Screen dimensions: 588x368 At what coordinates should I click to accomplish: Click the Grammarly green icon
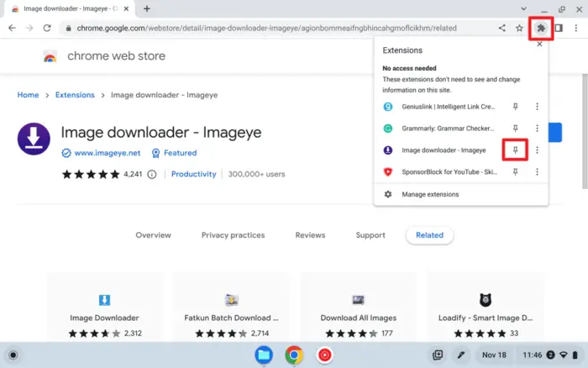tap(388, 129)
